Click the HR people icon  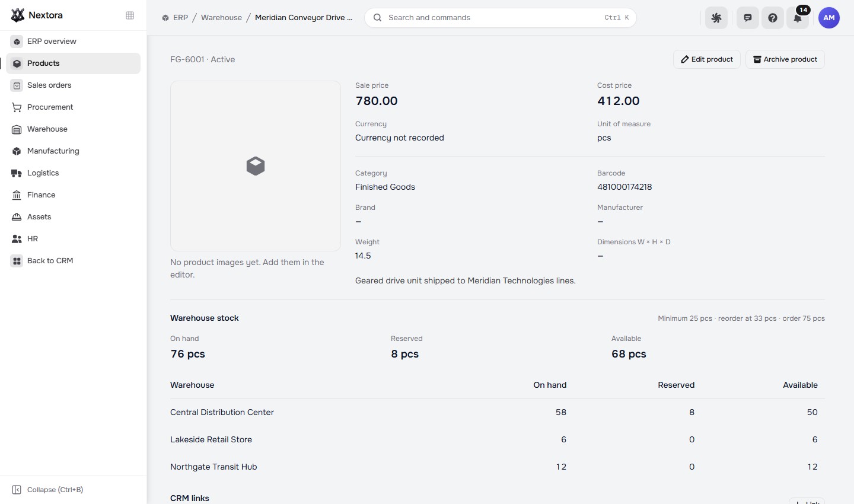17,239
